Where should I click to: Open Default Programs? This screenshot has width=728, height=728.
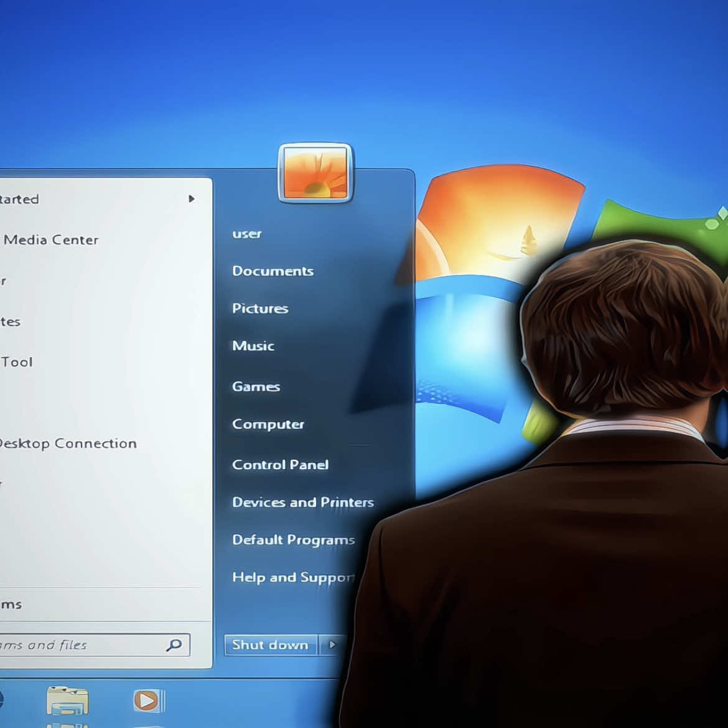click(294, 540)
